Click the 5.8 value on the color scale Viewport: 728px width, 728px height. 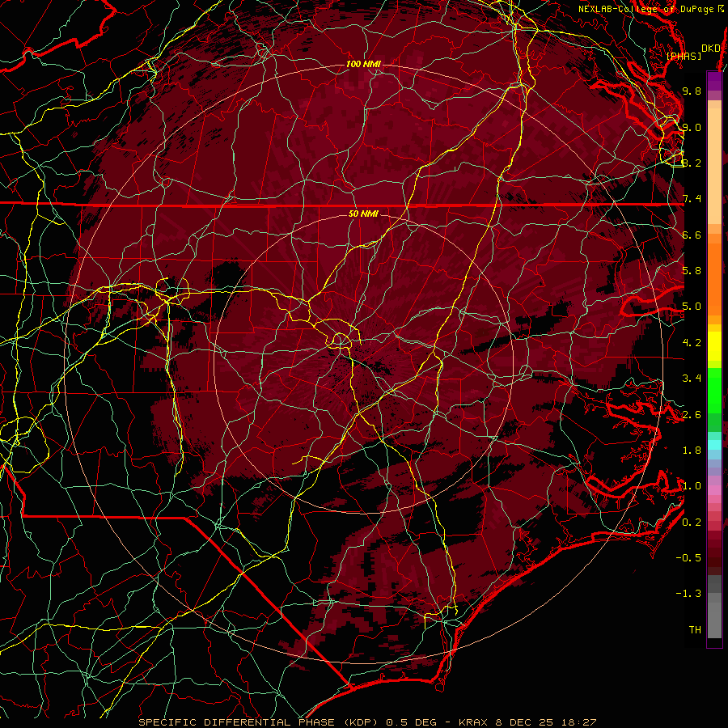(692, 271)
